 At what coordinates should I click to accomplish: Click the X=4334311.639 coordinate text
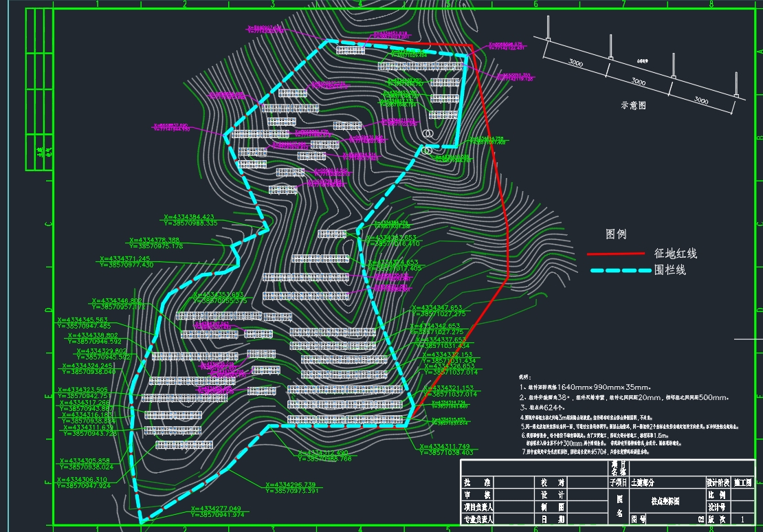click(88, 428)
